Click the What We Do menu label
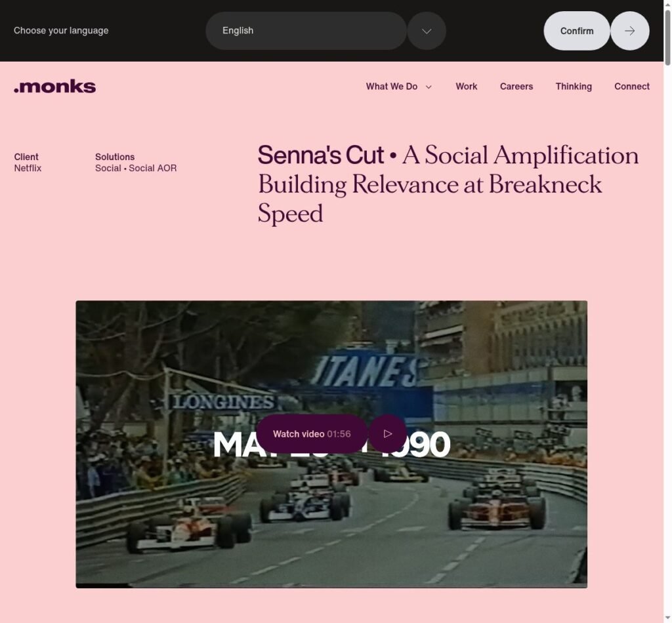 pos(392,87)
